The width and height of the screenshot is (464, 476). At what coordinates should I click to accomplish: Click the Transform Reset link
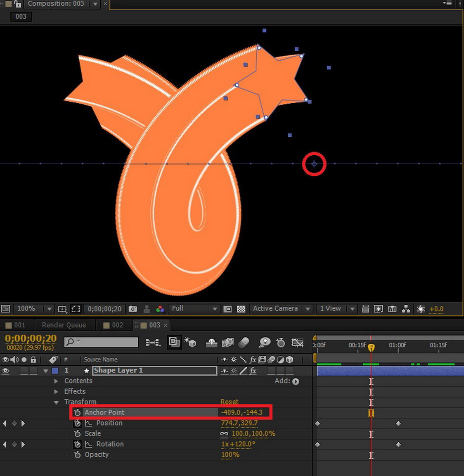pyautogui.click(x=229, y=402)
